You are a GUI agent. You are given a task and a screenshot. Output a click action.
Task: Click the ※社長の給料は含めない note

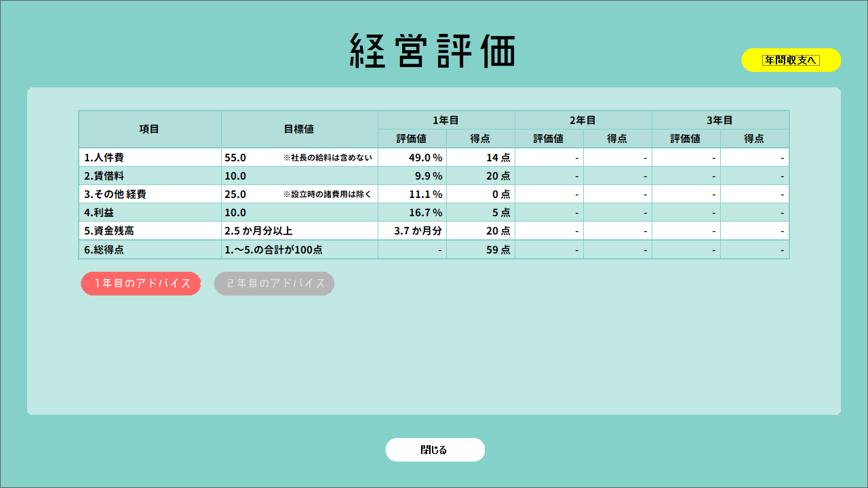pyautogui.click(x=328, y=157)
